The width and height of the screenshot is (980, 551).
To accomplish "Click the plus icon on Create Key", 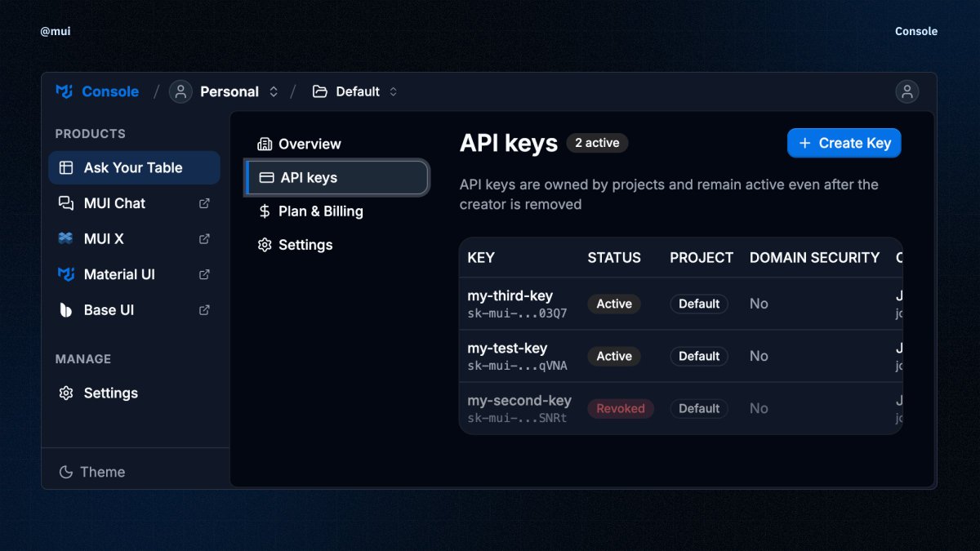I will coord(804,143).
